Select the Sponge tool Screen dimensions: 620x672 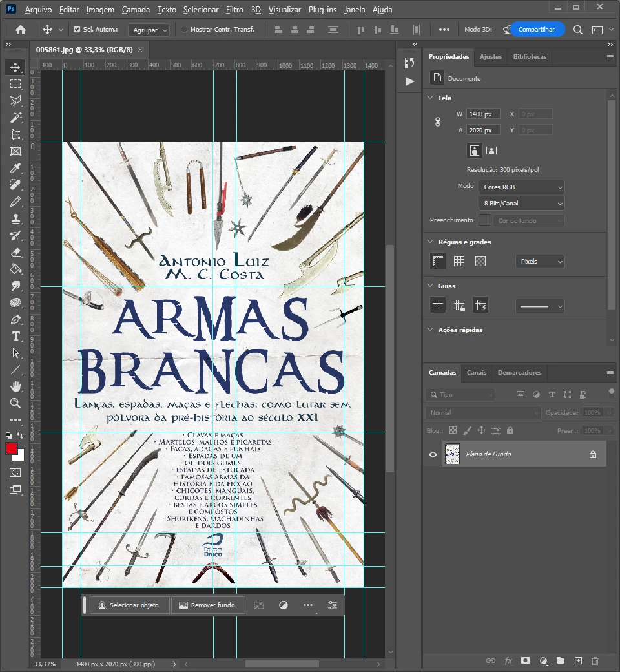coord(15,302)
